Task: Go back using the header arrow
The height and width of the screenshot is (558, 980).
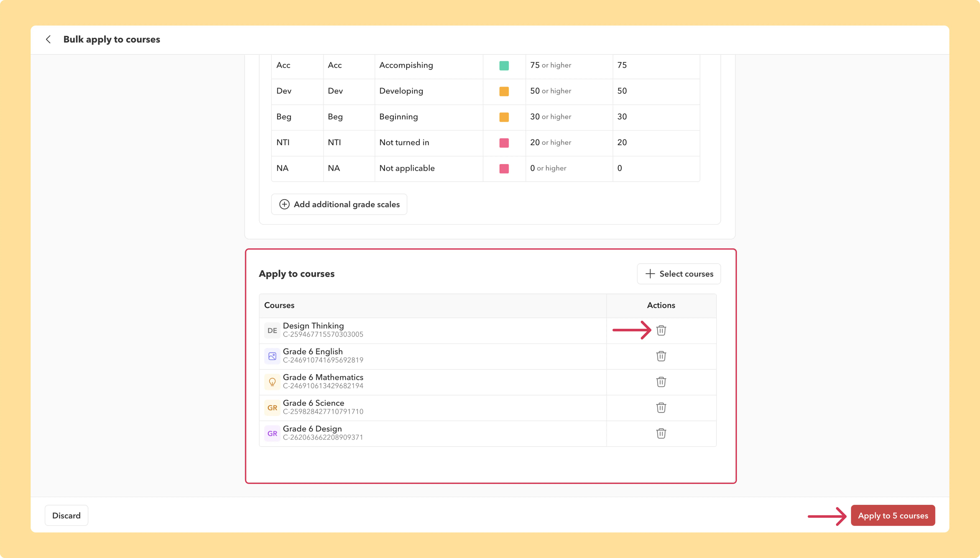Action: pyautogui.click(x=48, y=39)
